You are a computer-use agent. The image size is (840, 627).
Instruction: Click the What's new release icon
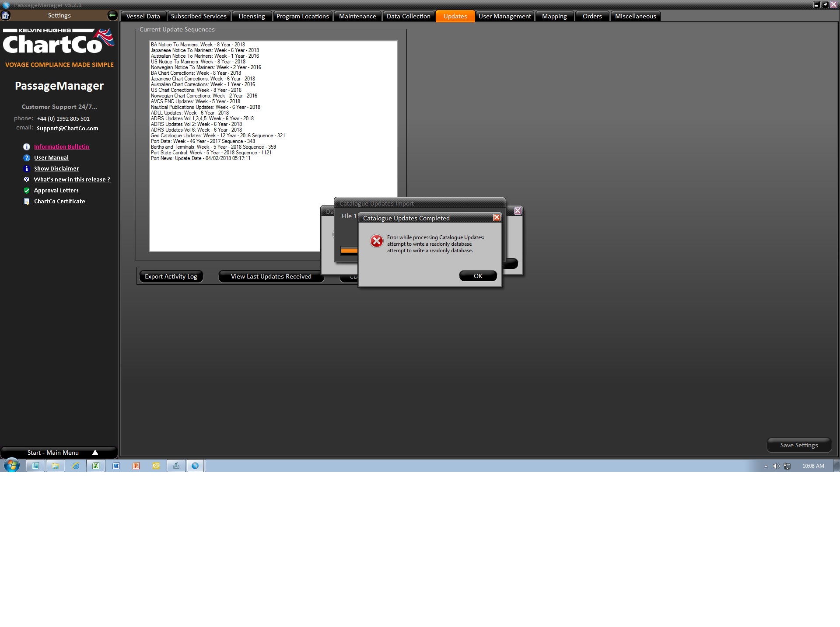pos(27,180)
